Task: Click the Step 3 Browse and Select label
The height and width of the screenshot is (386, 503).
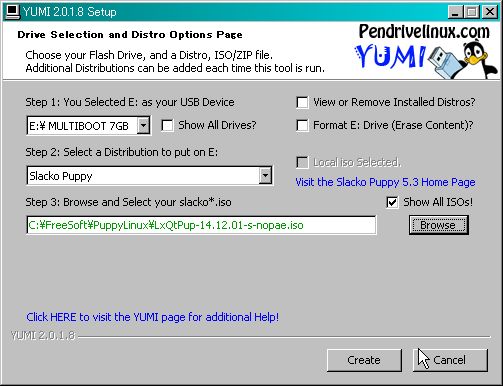Action: 128,202
